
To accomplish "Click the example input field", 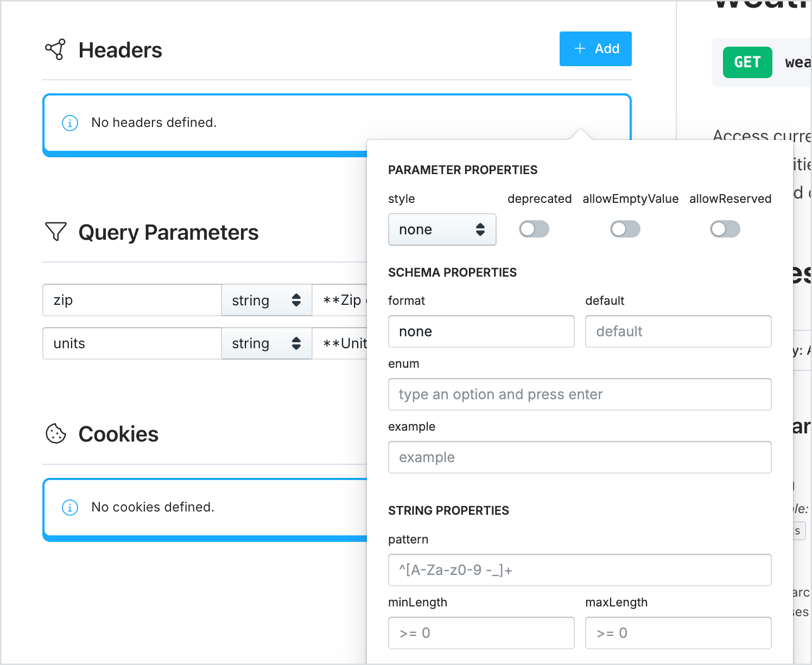I will point(580,457).
